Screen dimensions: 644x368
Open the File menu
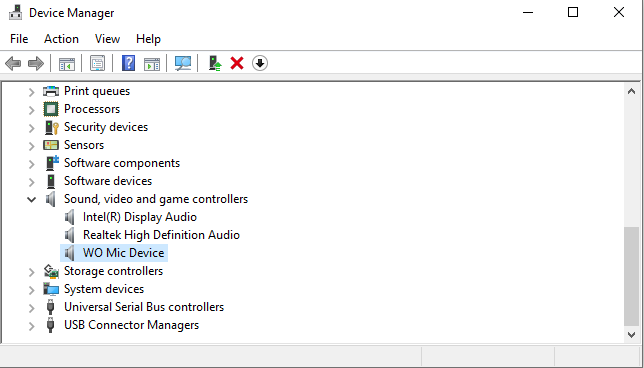click(x=19, y=39)
